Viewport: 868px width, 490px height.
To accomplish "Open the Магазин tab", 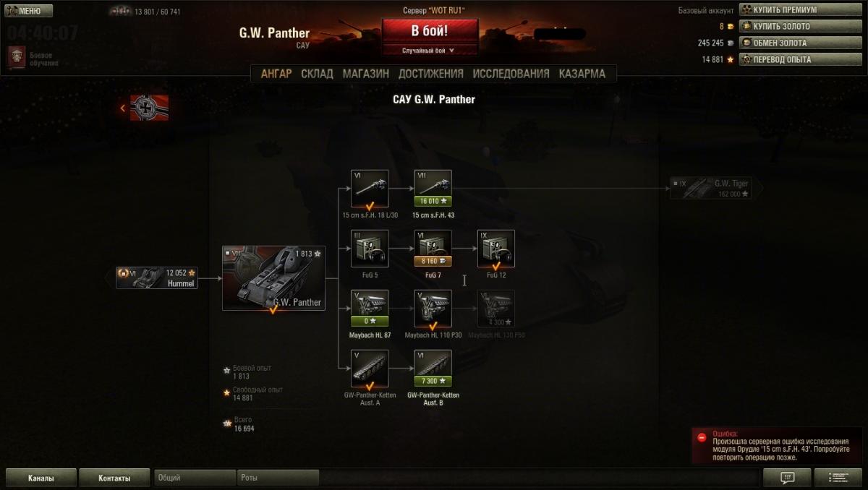I will (x=365, y=74).
